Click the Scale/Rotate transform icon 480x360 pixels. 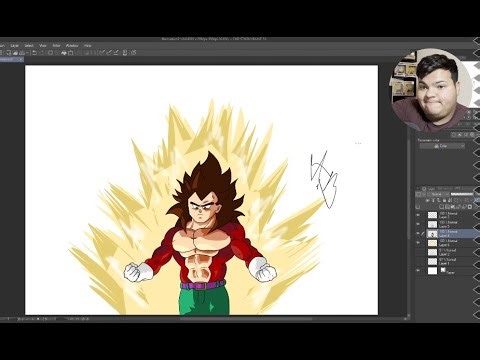pos(71,53)
